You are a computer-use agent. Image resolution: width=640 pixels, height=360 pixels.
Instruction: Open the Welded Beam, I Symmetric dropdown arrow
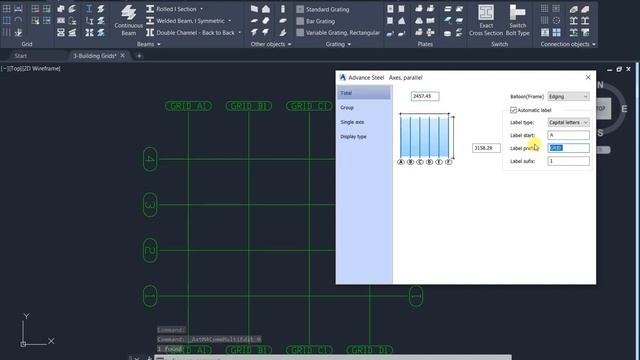pyautogui.click(x=229, y=21)
